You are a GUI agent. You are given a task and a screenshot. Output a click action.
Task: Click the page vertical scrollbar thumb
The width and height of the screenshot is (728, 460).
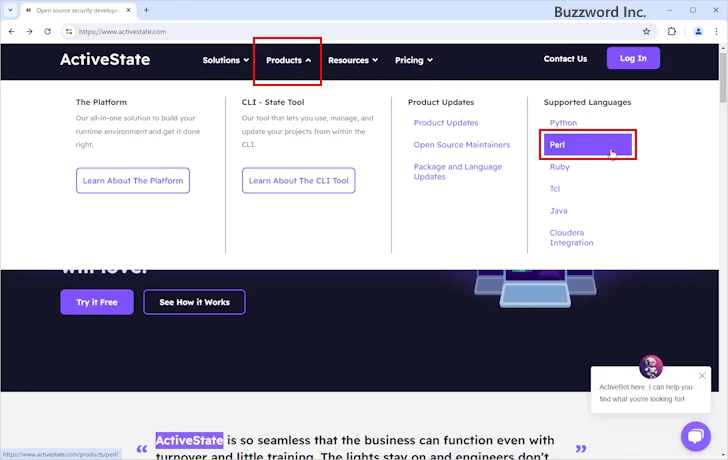[723, 77]
